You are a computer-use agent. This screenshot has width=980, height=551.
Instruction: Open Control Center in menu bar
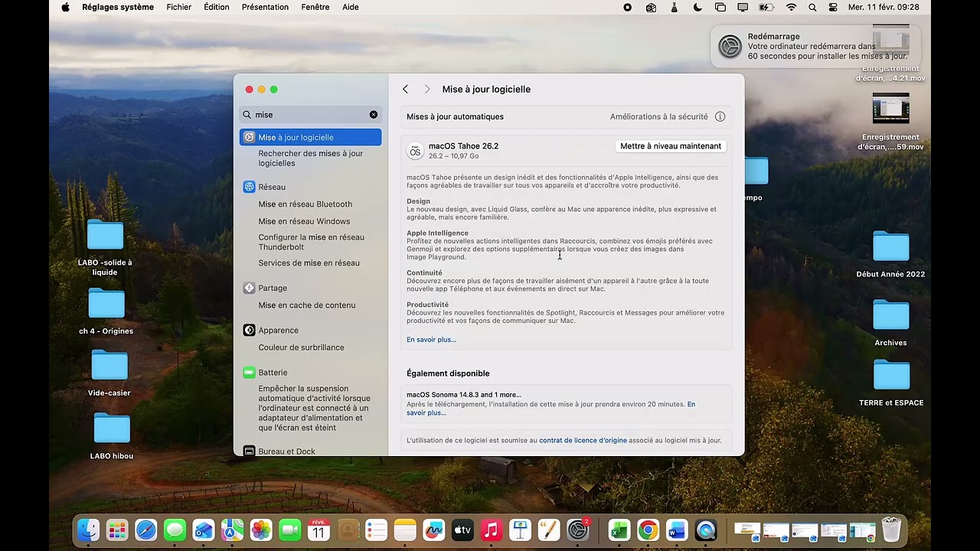833,7
